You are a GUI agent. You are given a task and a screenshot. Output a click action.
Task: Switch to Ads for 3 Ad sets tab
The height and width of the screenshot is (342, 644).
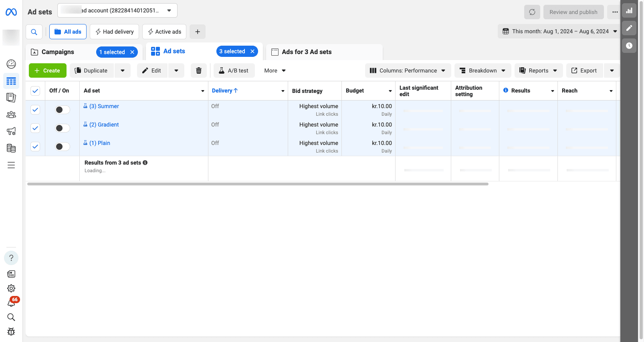coord(307,52)
